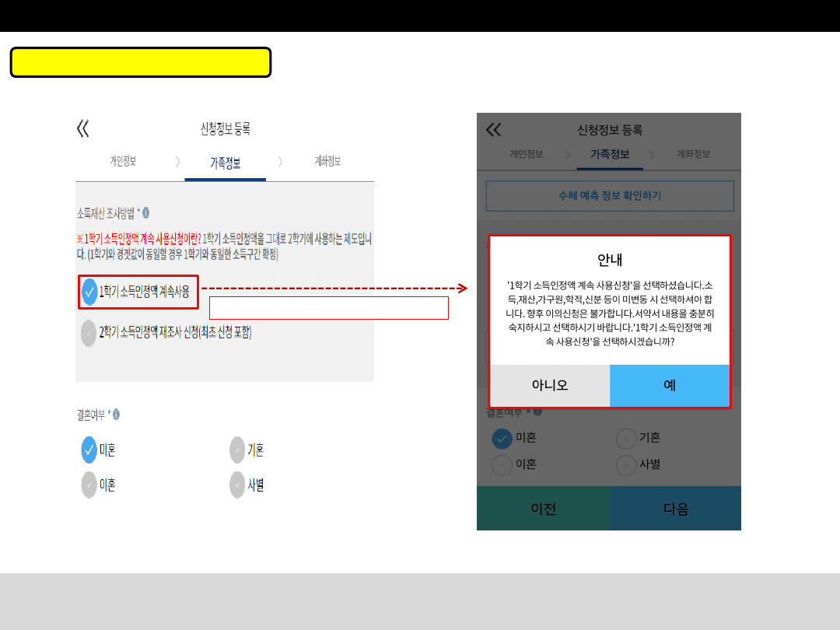Tap 이전 button at bottom
Screen dimensions: 840x630
tap(543, 509)
